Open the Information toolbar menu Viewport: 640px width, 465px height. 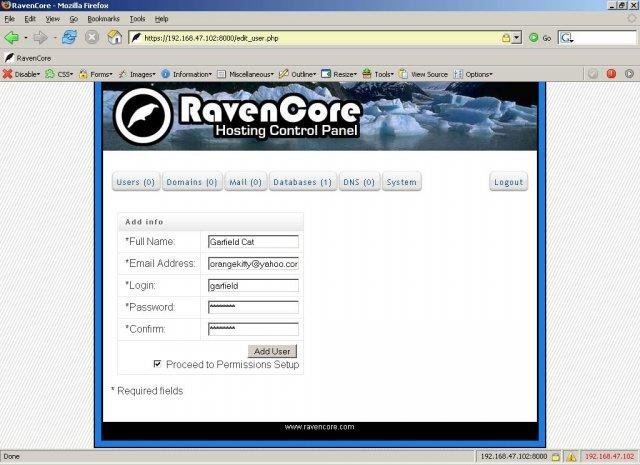[x=187, y=74]
